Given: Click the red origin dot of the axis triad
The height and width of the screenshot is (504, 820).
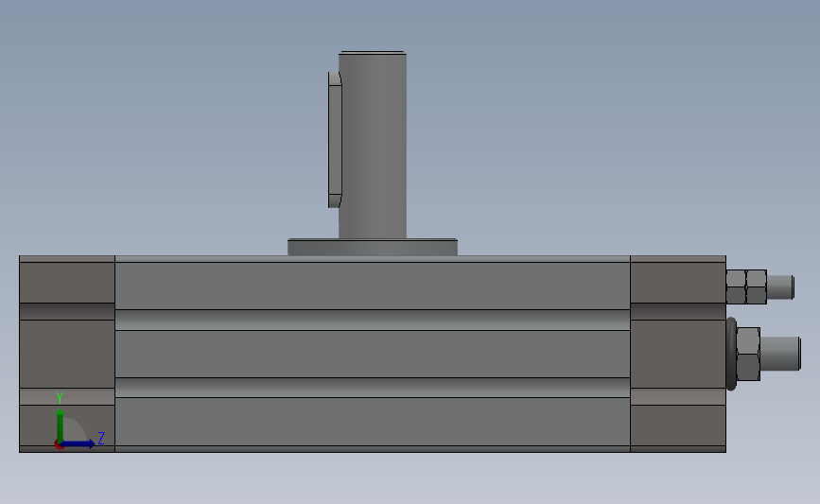Looking at the screenshot, I should (59, 444).
